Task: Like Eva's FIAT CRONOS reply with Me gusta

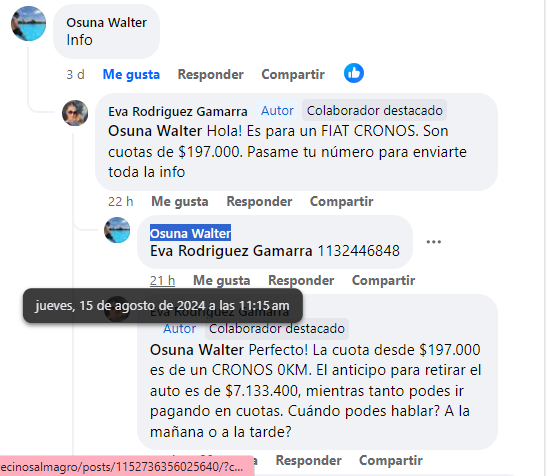Action: pos(180,202)
